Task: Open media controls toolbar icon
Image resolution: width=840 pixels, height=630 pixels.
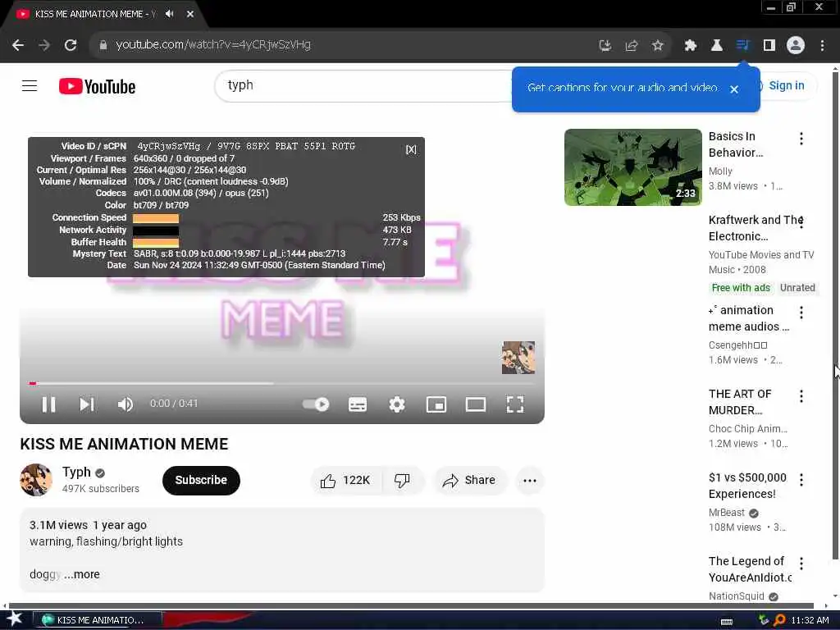Action: coord(742,46)
